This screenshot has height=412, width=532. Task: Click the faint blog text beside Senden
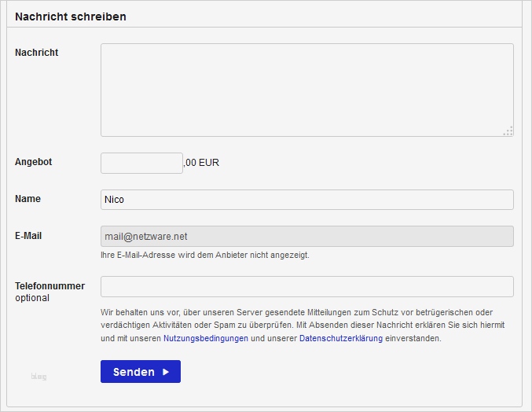coord(39,377)
